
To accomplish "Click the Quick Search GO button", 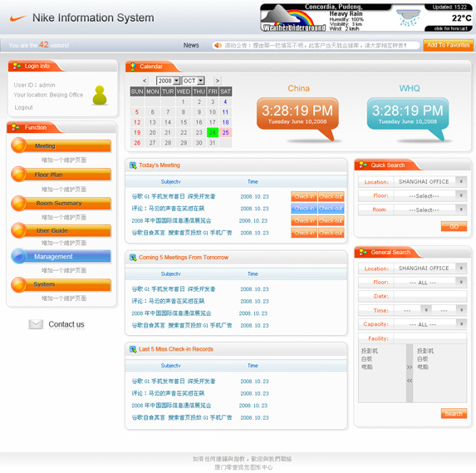I will click(x=454, y=226).
